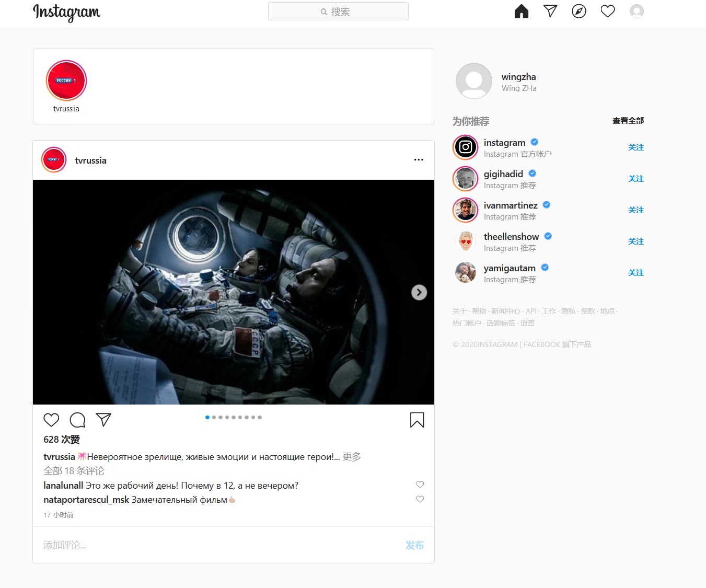Follow yamigautam with 关注 button
The height and width of the screenshot is (588, 706).
coord(636,273)
